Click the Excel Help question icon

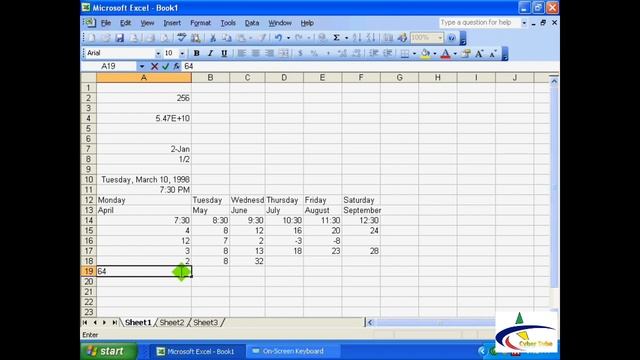451,38
